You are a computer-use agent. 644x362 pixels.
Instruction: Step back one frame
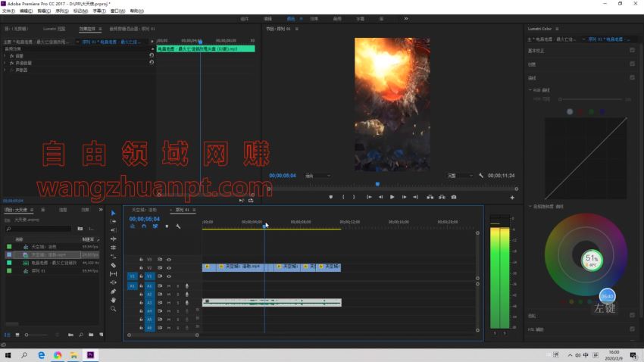pos(381,197)
